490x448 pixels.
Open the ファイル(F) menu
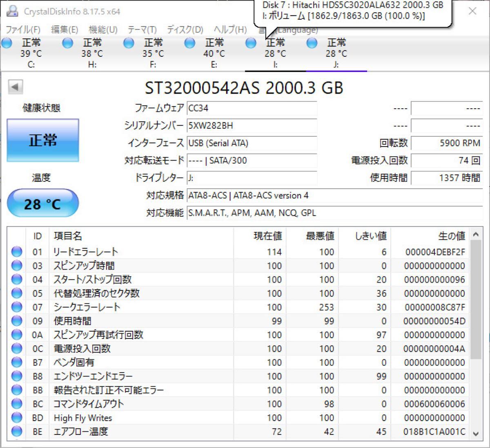click(23, 30)
